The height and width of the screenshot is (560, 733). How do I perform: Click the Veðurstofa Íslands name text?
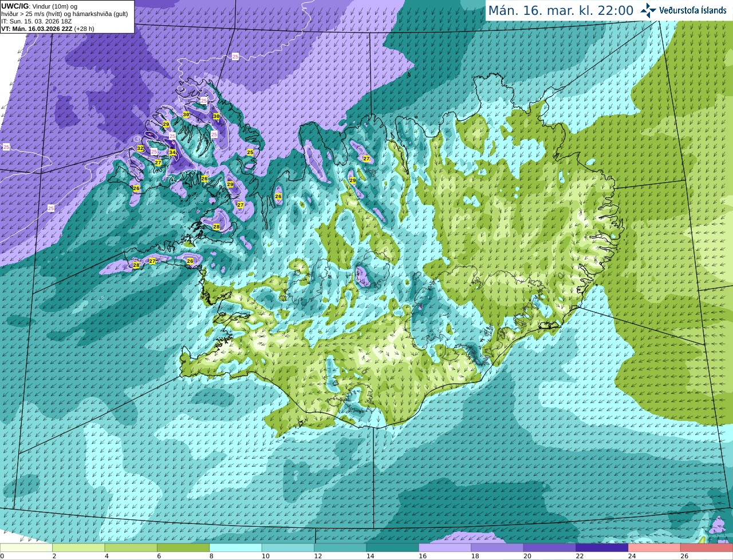tap(692, 10)
